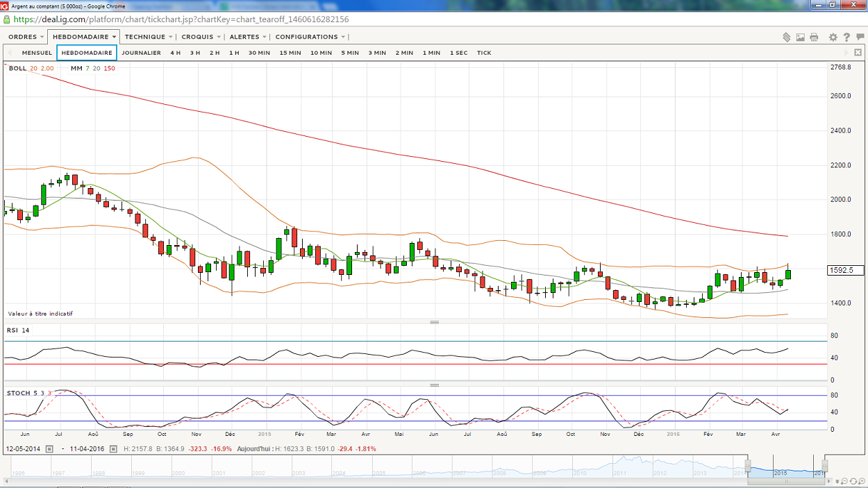868x488 pixels.
Task: Open the chat bubble feedback icon
Action: click(x=860, y=37)
